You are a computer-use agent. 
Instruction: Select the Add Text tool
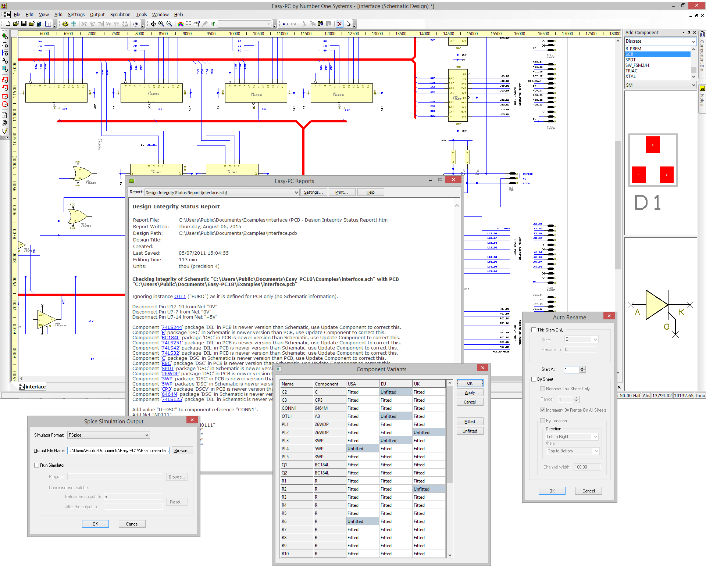[4, 61]
